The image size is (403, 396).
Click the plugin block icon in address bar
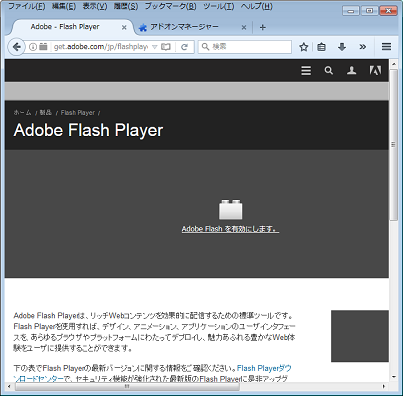(43, 47)
